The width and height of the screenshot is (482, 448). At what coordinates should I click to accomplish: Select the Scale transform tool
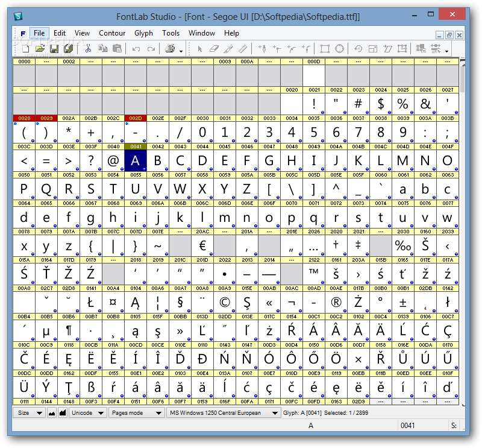coord(373,49)
